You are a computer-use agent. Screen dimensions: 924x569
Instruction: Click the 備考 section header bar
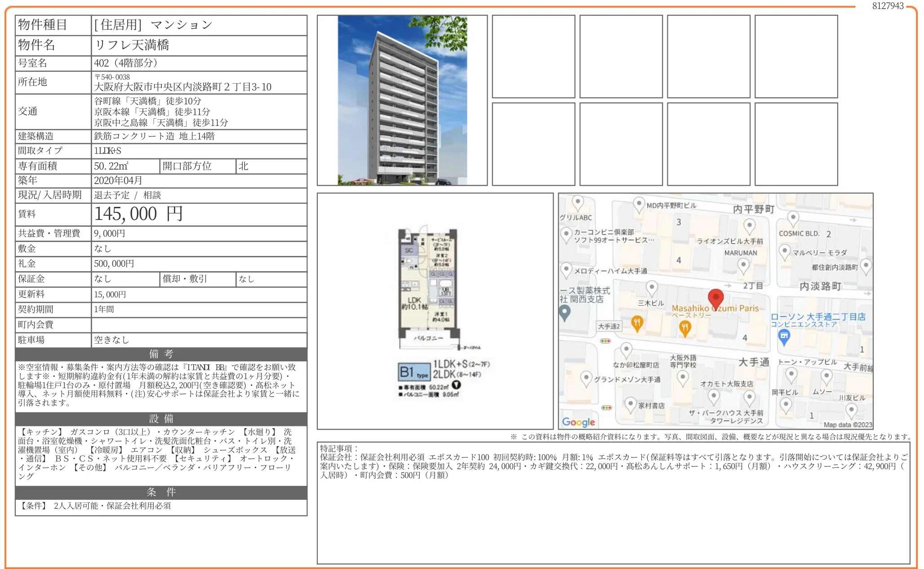coord(161,354)
